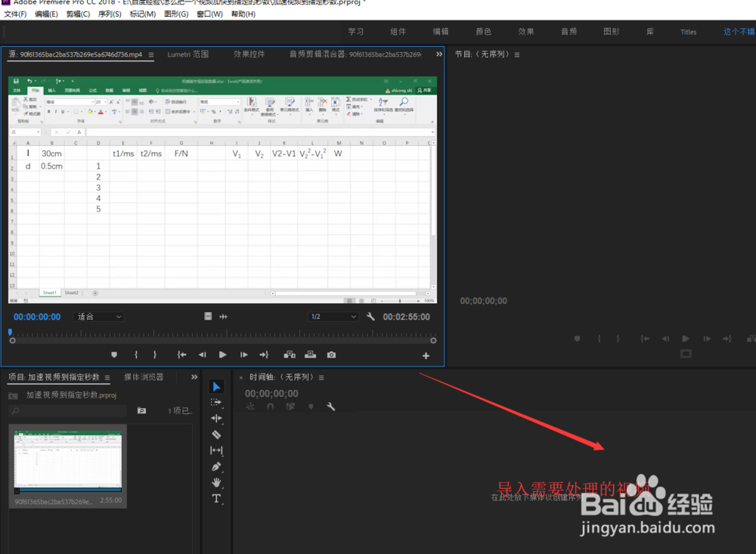
Task: Switch to 效果 workspace
Action: point(526,32)
